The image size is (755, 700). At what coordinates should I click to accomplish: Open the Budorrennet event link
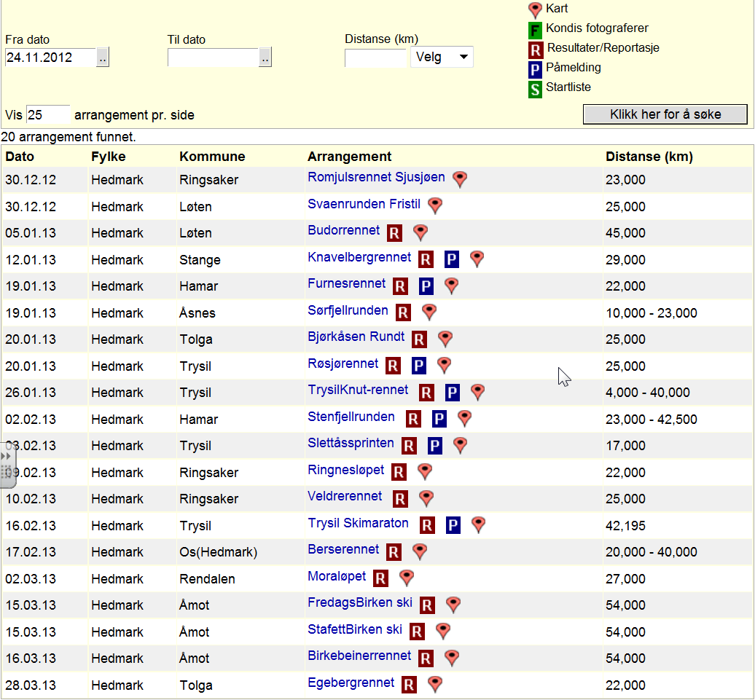point(343,230)
